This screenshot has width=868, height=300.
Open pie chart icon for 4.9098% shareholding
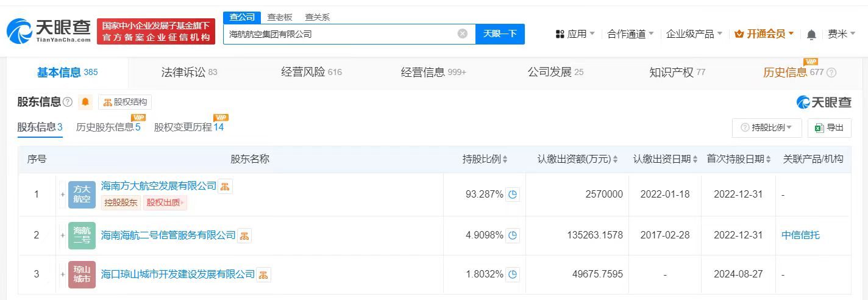513,235
